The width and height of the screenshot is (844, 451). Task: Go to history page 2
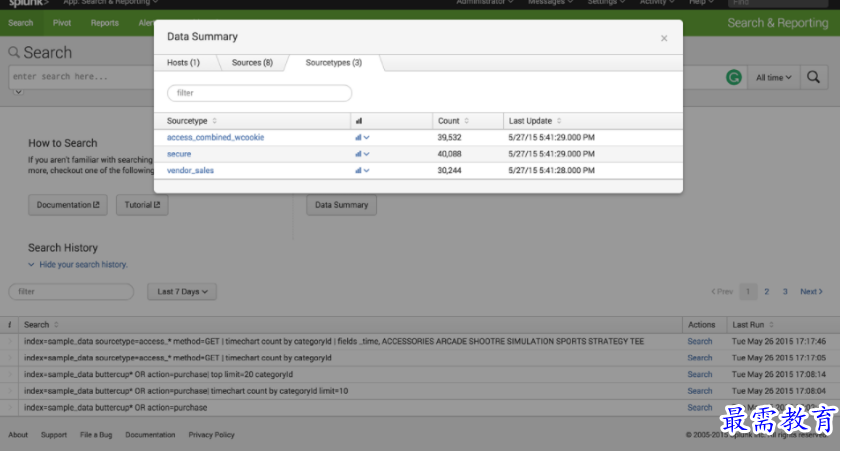tap(766, 292)
